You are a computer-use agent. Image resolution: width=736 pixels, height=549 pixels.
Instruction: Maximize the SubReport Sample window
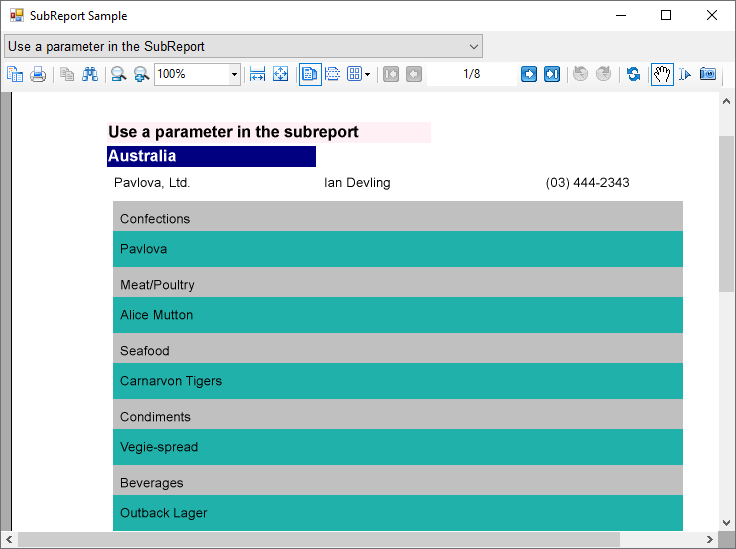[x=666, y=15]
